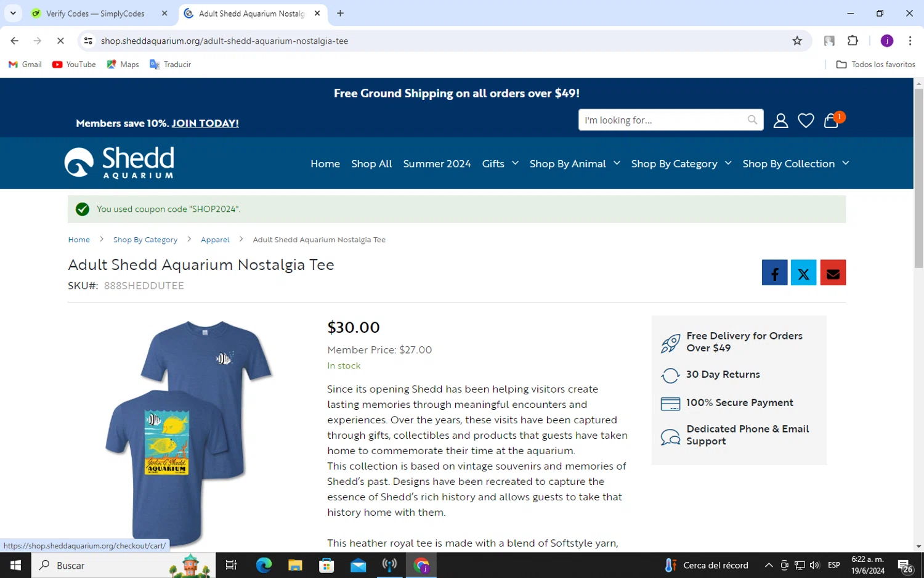The image size is (924, 578).
Task: Close the Adult Shedd Aquarium tab
Action: (317, 13)
